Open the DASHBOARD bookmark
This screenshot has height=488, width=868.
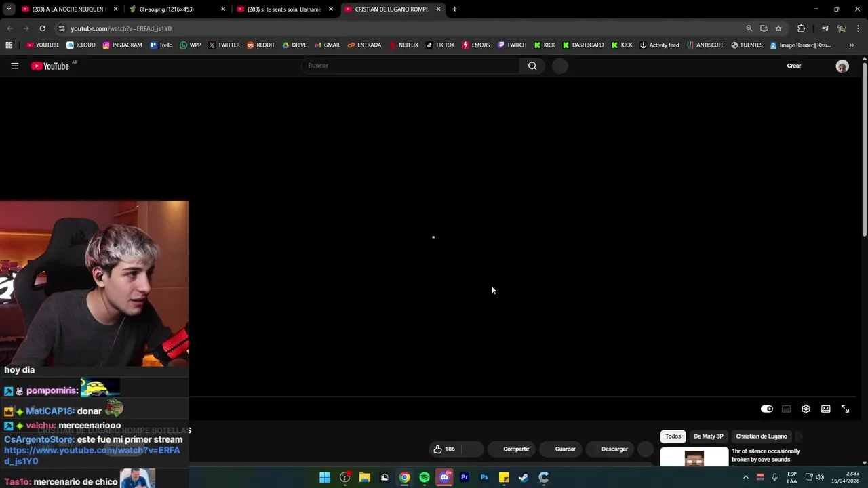pyautogui.click(x=583, y=45)
